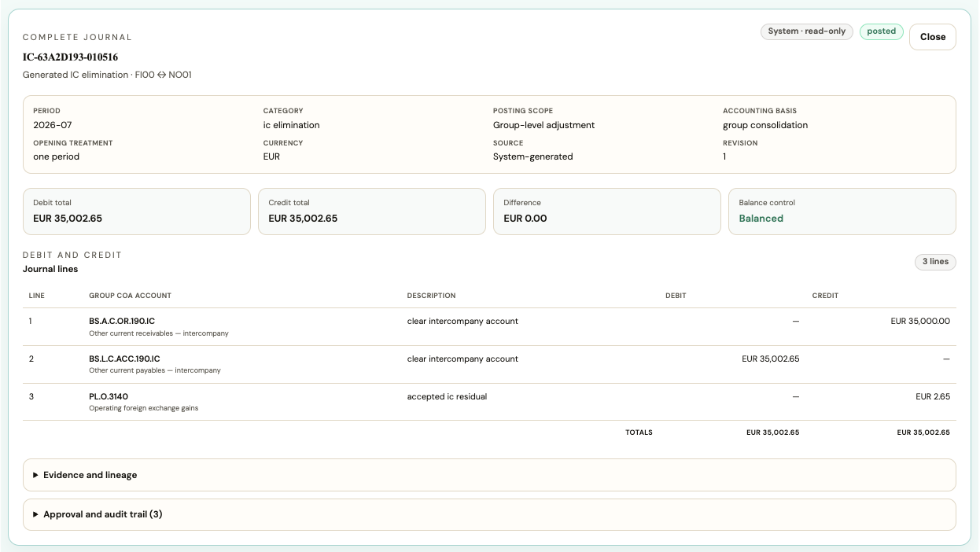Click Other current payables — intercompany label
This screenshot has width=980, height=552.
coord(155,370)
